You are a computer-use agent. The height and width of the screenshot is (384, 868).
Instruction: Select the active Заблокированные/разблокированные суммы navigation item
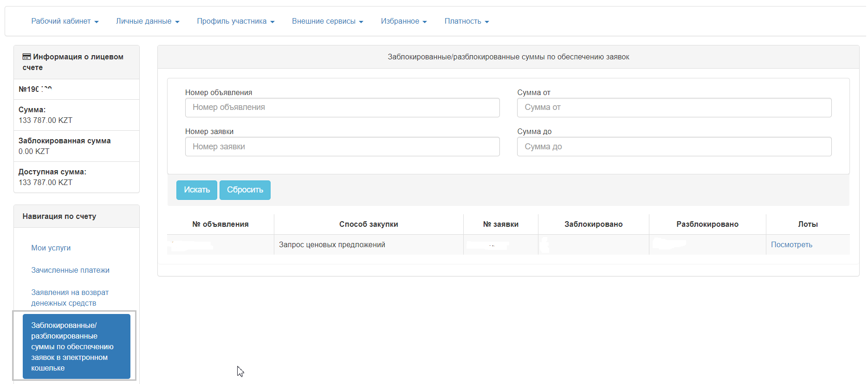76,346
